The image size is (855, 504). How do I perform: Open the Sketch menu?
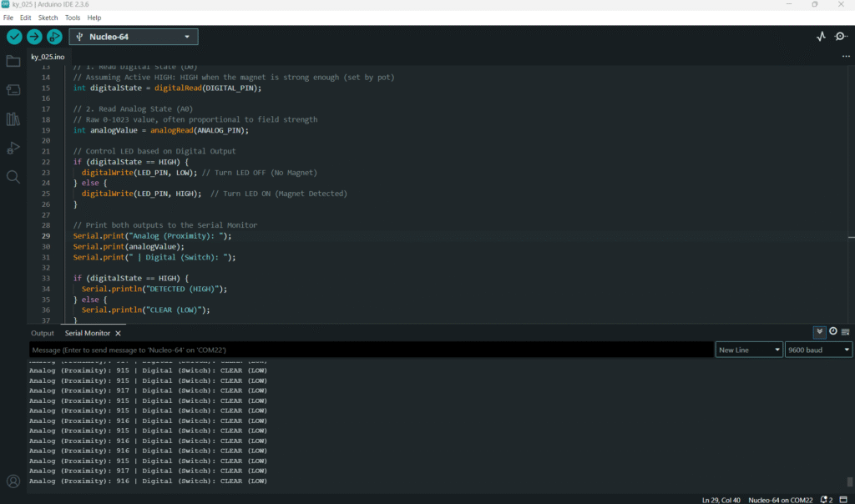48,18
